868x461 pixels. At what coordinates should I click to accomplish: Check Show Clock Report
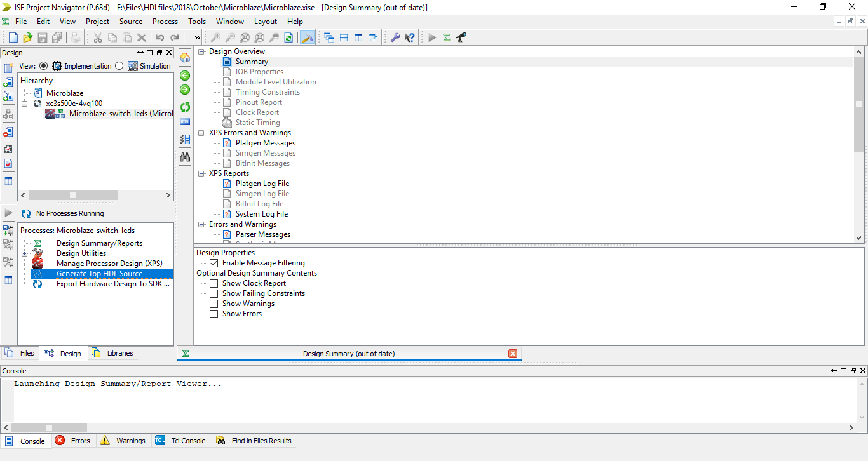(214, 283)
